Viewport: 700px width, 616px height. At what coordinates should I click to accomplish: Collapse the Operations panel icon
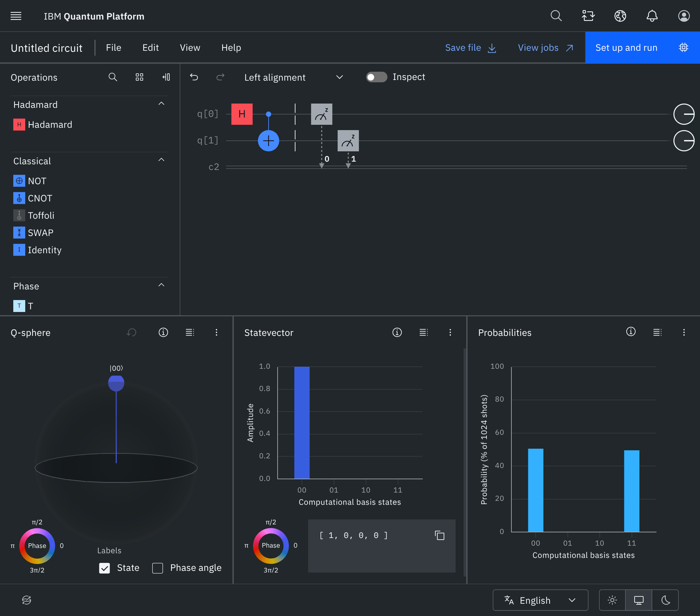click(166, 77)
